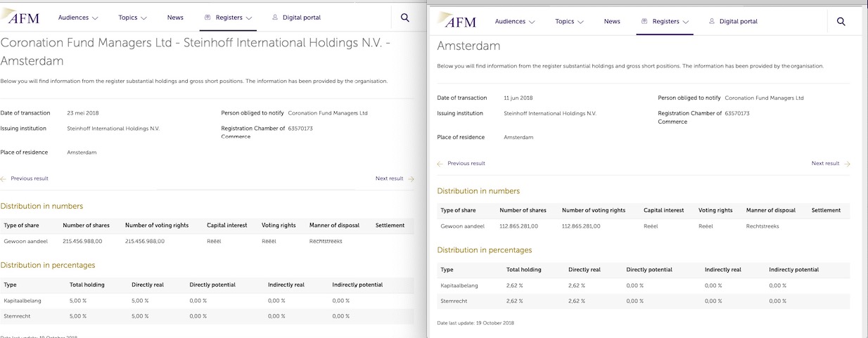Expand Audiences dropdown in left window
The height and width of the screenshot is (338, 868).
[x=78, y=18]
